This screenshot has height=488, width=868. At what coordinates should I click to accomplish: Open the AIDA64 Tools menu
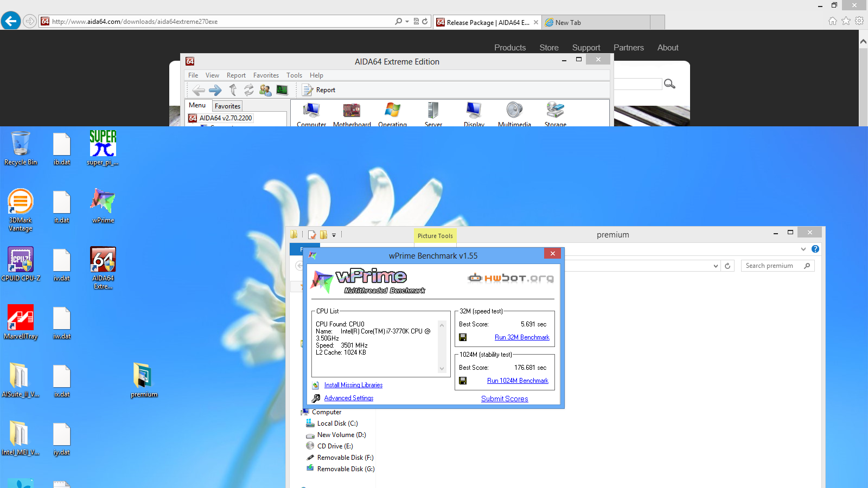point(294,75)
